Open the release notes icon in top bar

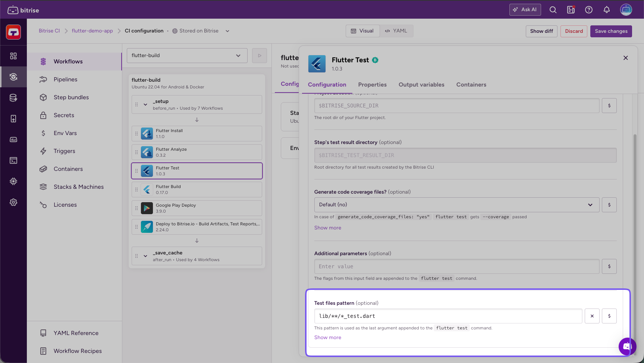pyautogui.click(x=571, y=10)
